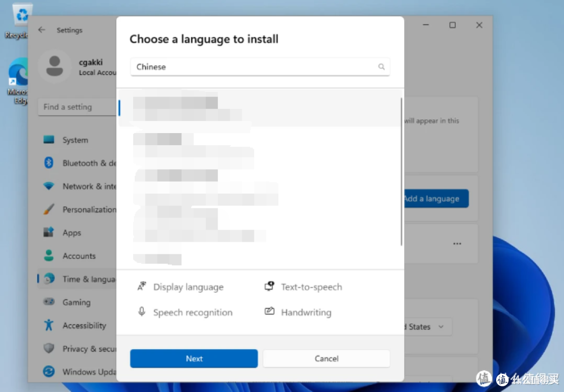Open Privacy shield icon in sidebar
This screenshot has width=564, height=392.
(49, 348)
